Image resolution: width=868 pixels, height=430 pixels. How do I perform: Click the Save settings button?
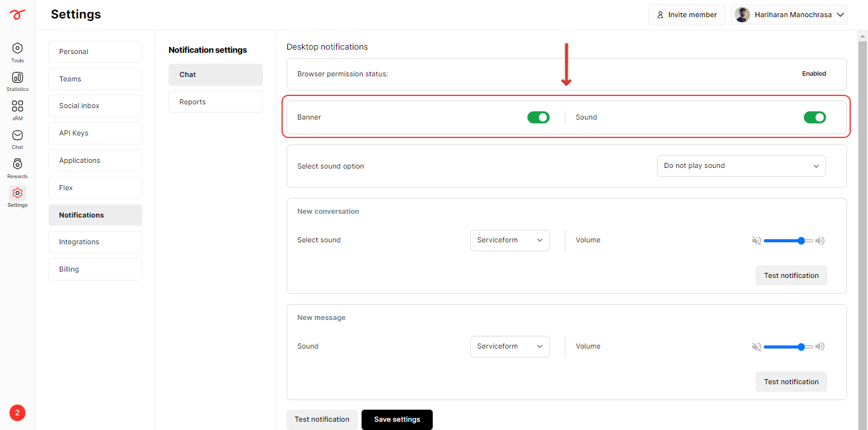click(397, 420)
